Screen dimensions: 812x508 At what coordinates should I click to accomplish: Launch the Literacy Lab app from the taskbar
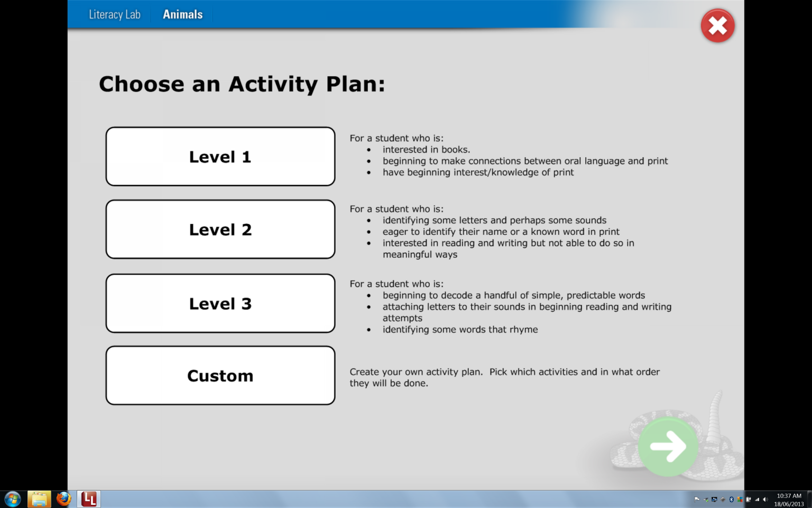89,498
